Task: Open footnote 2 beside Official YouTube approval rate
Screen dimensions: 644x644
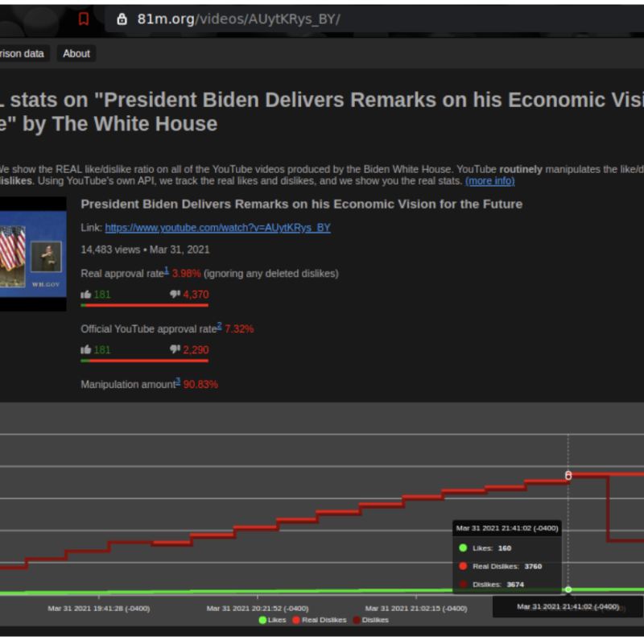Action: pos(219,326)
